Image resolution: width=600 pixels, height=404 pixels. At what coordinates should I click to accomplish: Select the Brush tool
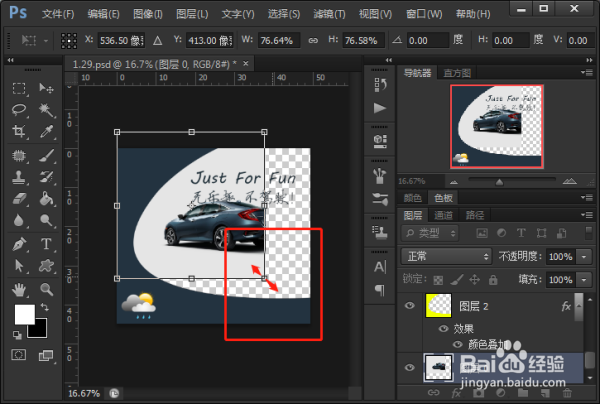coord(46,156)
